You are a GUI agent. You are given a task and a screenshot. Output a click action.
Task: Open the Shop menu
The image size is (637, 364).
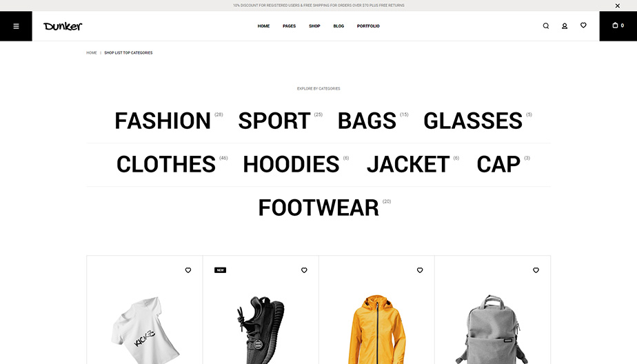point(314,26)
